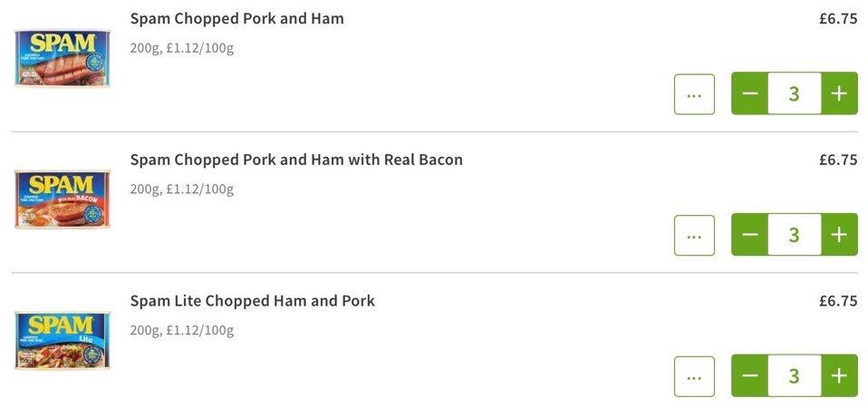Open more options for Spam Chopped Pork and Ham

point(694,94)
